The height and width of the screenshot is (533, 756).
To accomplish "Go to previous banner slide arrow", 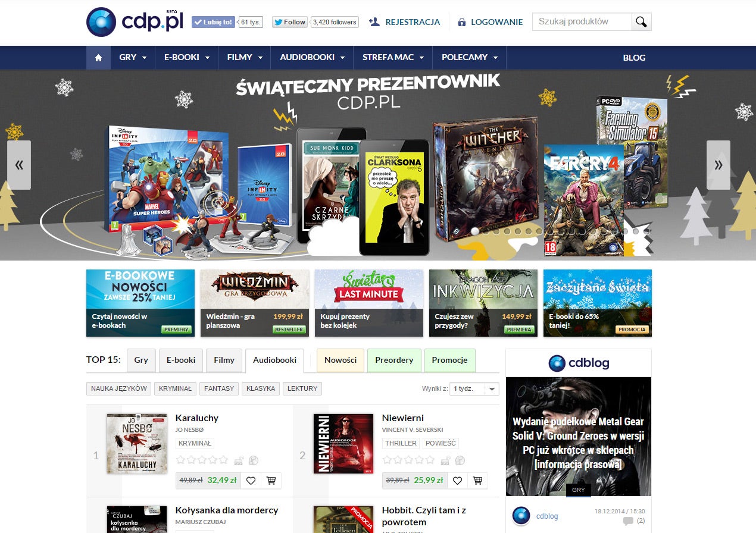I will (19, 165).
